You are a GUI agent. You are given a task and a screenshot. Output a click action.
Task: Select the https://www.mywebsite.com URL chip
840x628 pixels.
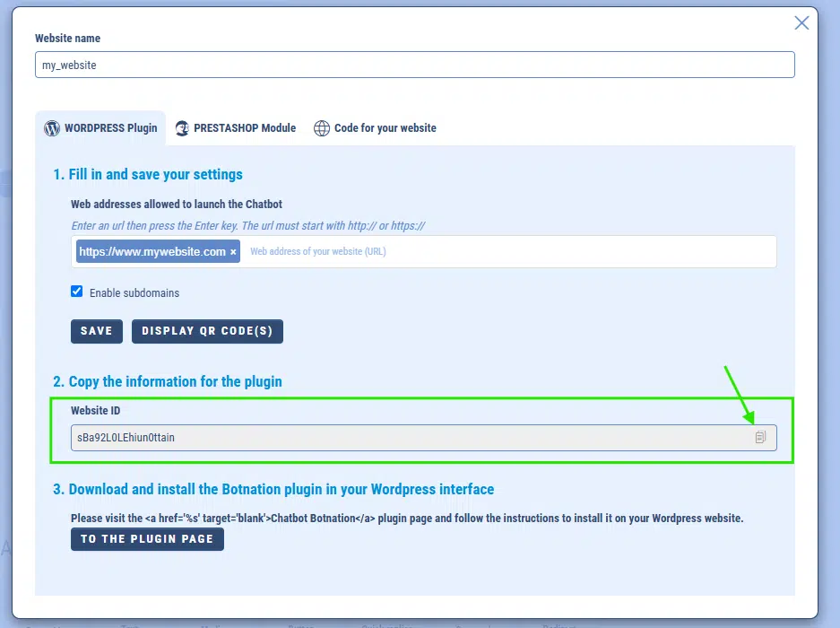point(152,252)
